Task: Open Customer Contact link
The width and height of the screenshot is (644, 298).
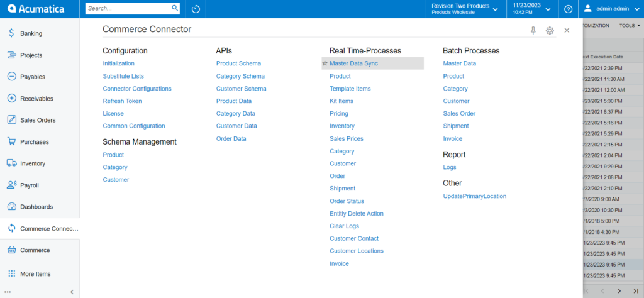Action: (x=354, y=238)
